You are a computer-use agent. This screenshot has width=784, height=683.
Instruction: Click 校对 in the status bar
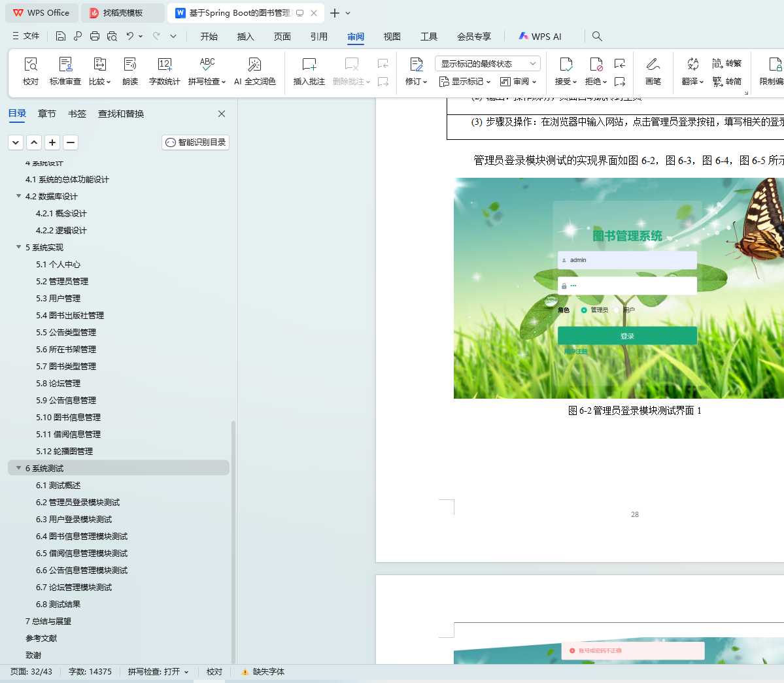pos(214,672)
